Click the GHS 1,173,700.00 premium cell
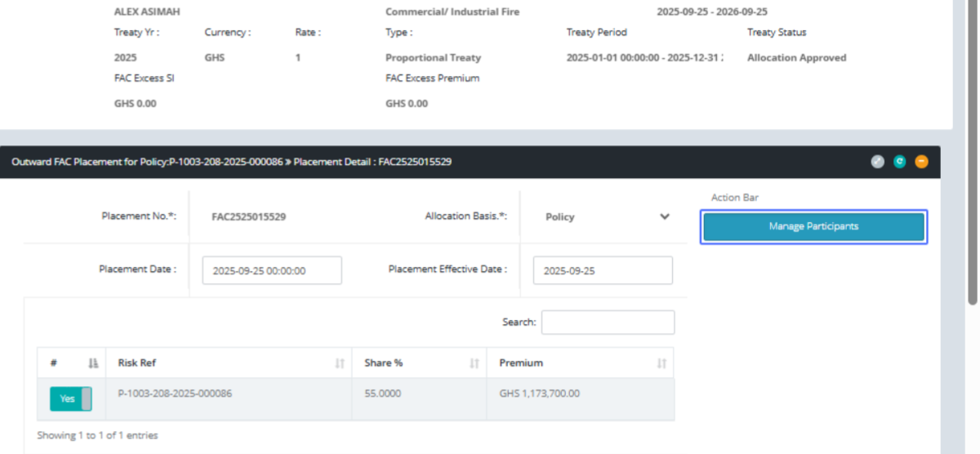This screenshot has height=454, width=980. (539, 394)
